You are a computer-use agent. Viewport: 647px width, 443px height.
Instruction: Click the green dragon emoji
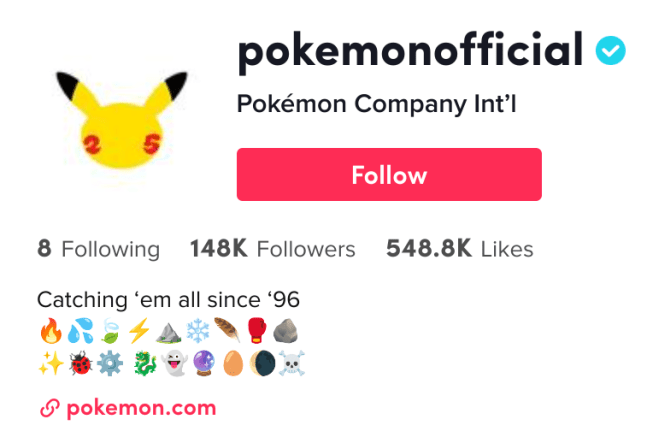(146, 361)
